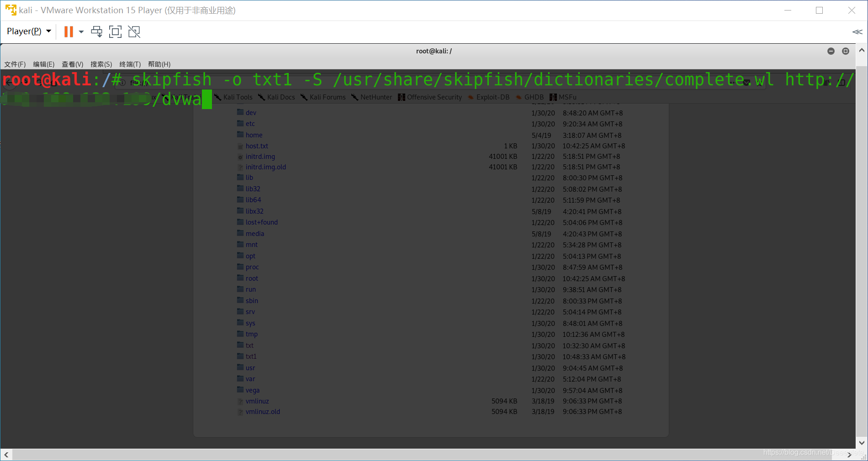Open NetHunter bookmark
The width and height of the screenshot is (868, 461).
click(x=372, y=97)
